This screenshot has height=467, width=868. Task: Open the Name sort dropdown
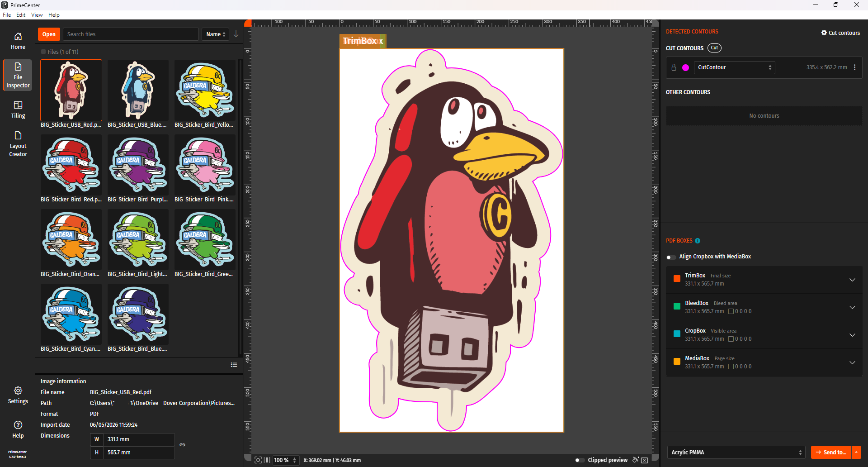tap(216, 34)
